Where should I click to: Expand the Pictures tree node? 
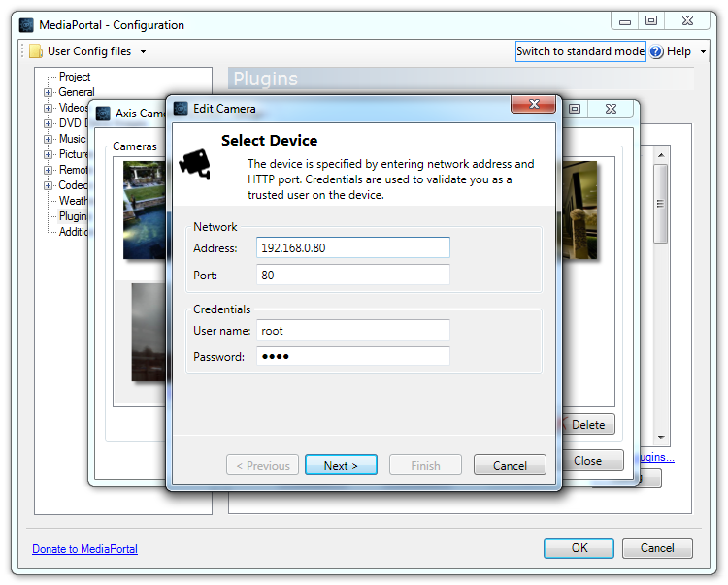48,154
